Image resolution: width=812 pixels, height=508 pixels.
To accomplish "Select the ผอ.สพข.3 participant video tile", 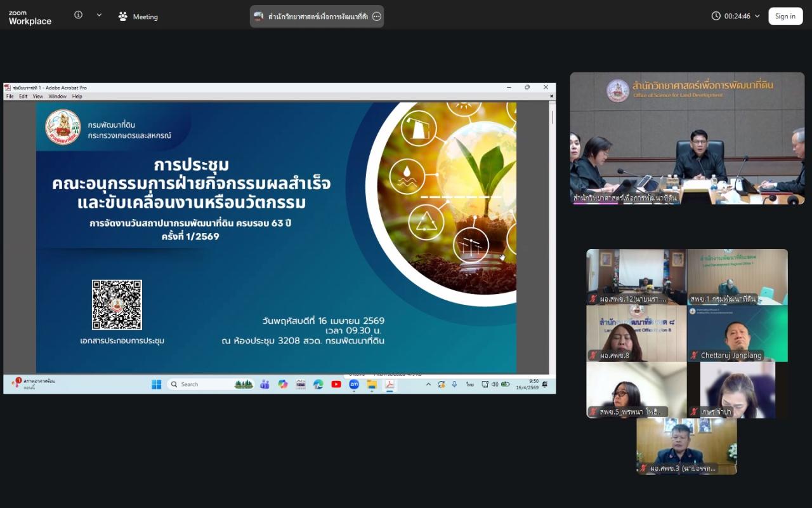I will click(x=687, y=446).
